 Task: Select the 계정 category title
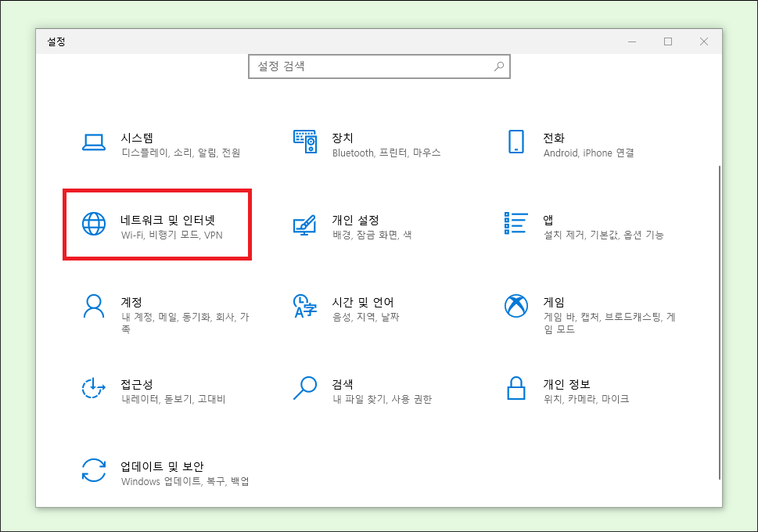pos(131,302)
